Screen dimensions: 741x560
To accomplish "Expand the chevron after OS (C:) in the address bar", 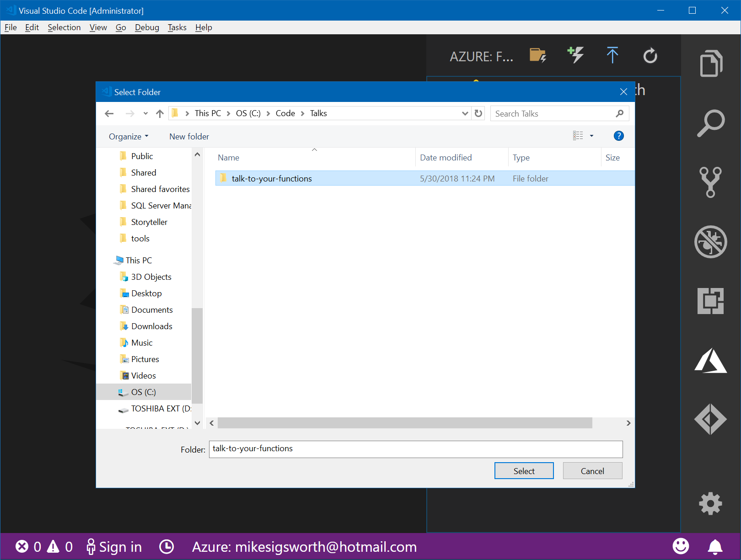I will 268,113.
